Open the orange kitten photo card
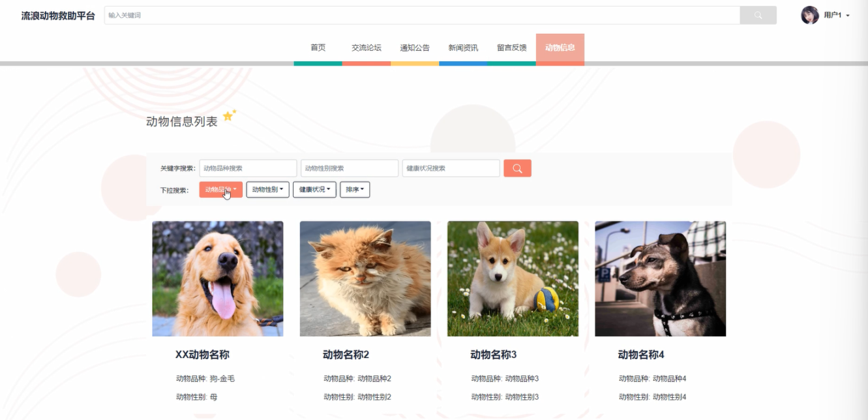Viewport: 868px width, 420px height. (x=365, y=278)
